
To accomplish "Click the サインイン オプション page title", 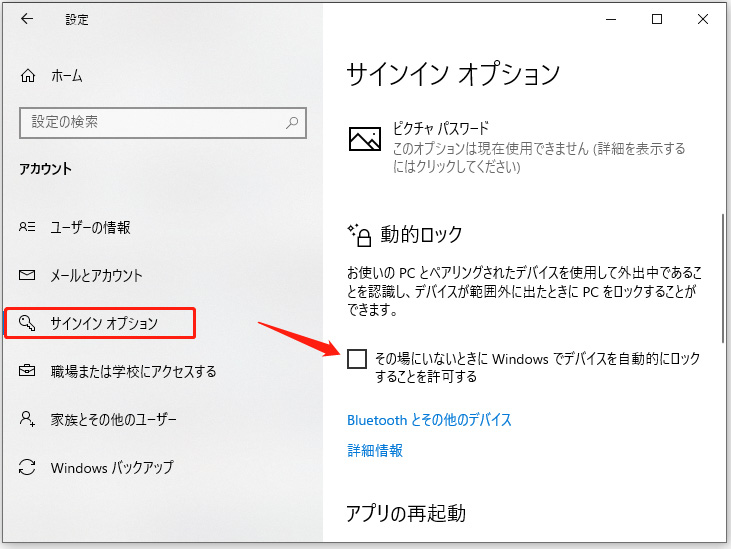I will pyautogui.click(x=453, y=74).
